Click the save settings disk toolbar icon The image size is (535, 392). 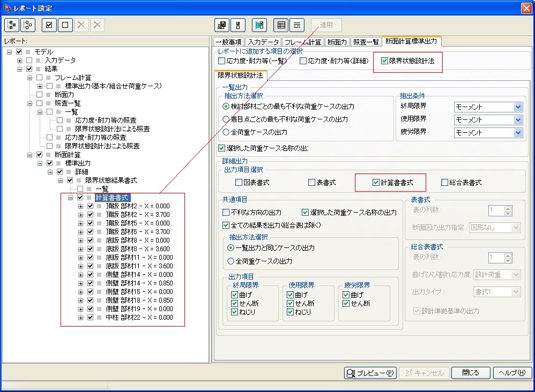[222, 25]
